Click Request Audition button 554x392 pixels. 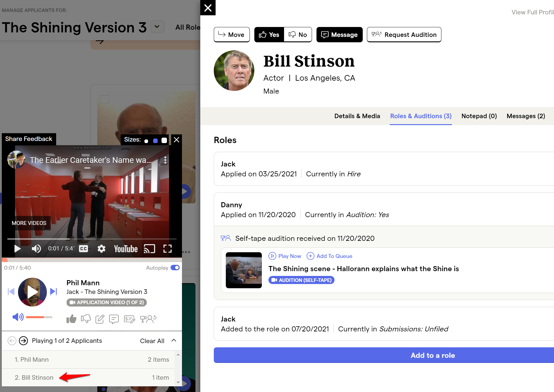click(x=404, y=35)
